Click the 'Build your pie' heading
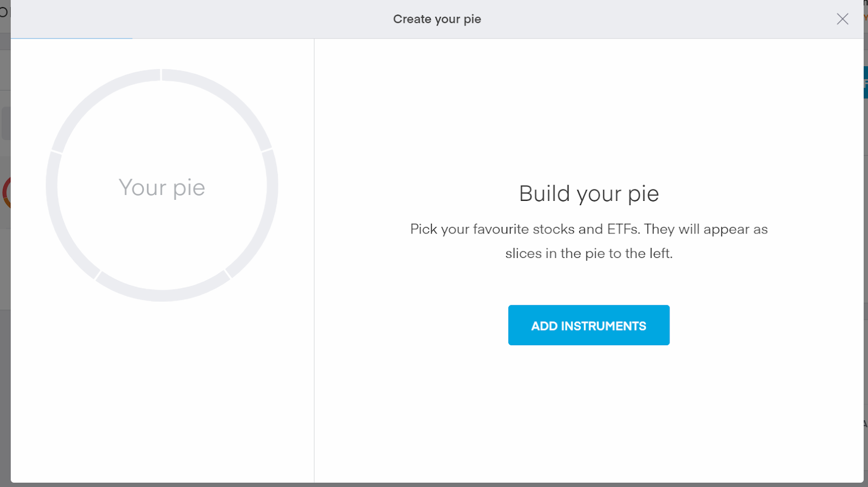The height and width of the screenshot is (487, 868). click(x=589, y=194)
